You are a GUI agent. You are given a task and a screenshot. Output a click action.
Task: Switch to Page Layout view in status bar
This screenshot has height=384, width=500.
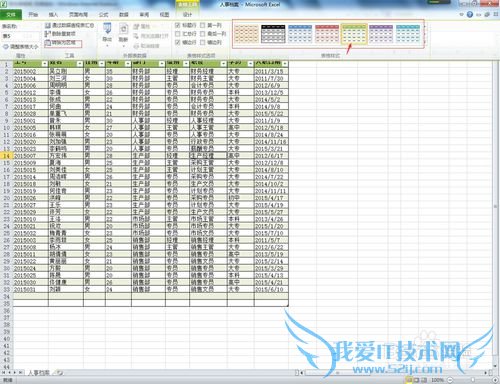[x=416, y=380]
